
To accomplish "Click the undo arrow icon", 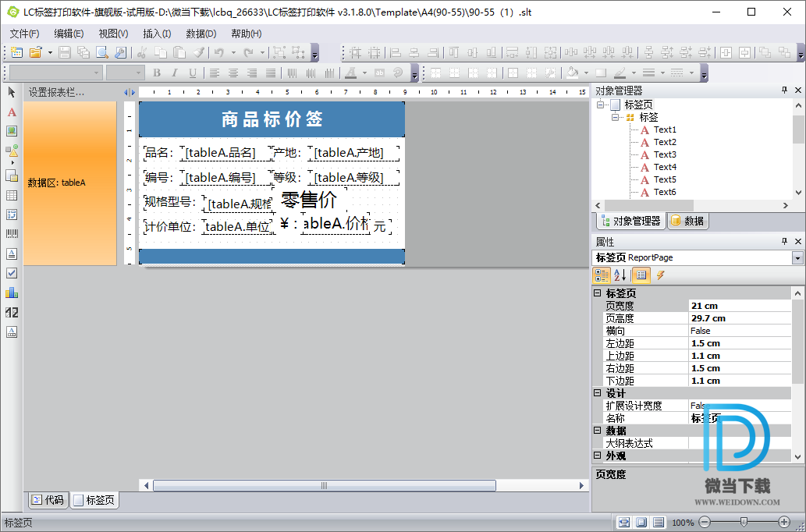I will (219, 52).
